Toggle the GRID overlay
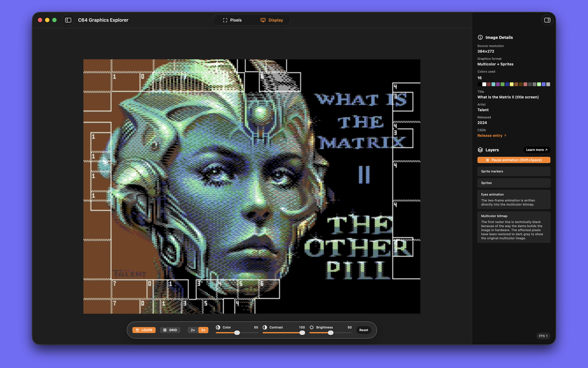The image size is (588, 368). (x=170, y=330)
